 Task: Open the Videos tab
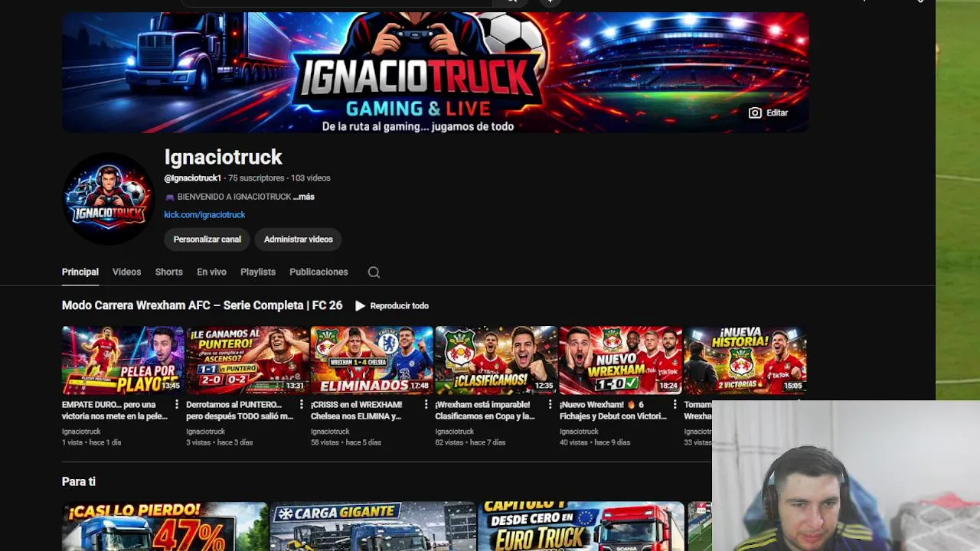[126, 272]
